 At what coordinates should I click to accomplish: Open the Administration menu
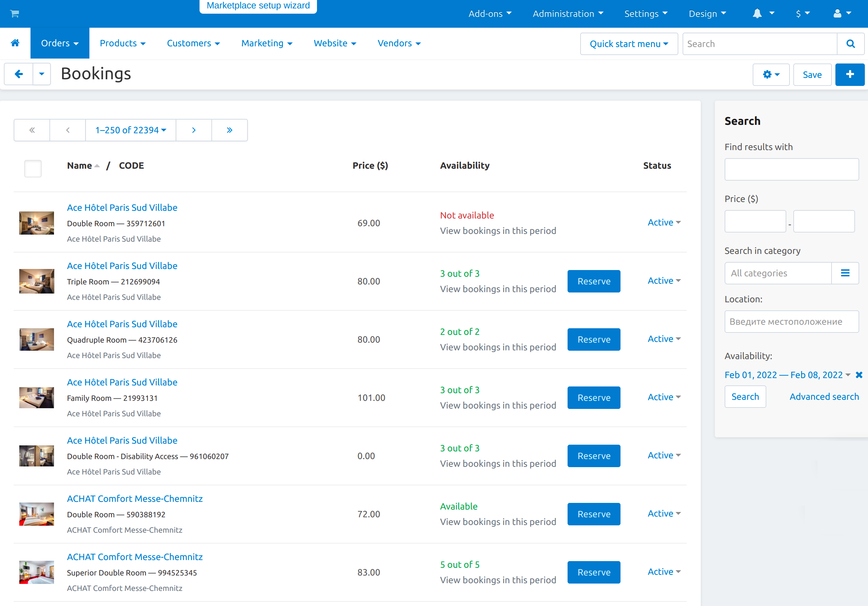568,14
